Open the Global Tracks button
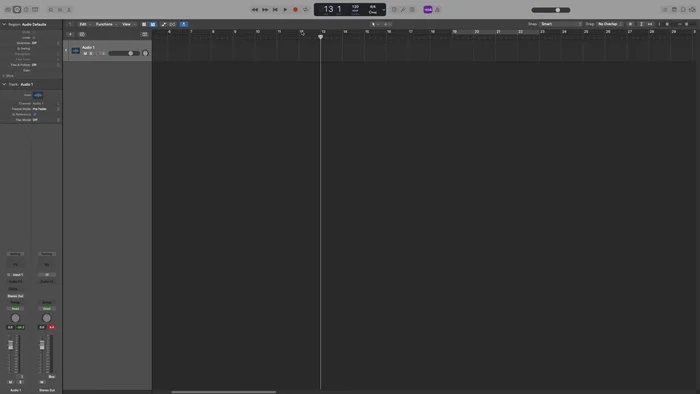 (x=144, y=34)
